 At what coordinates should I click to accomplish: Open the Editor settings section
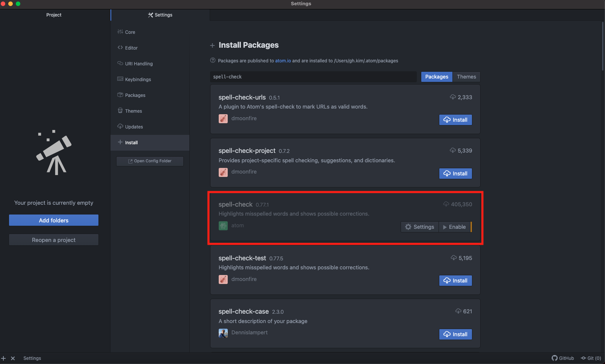pyautogui.click(x=150, y=48)
